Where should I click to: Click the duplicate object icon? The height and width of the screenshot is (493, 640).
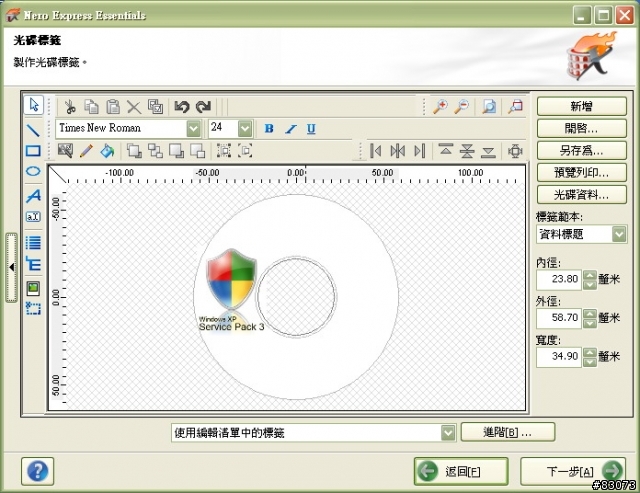155,107
